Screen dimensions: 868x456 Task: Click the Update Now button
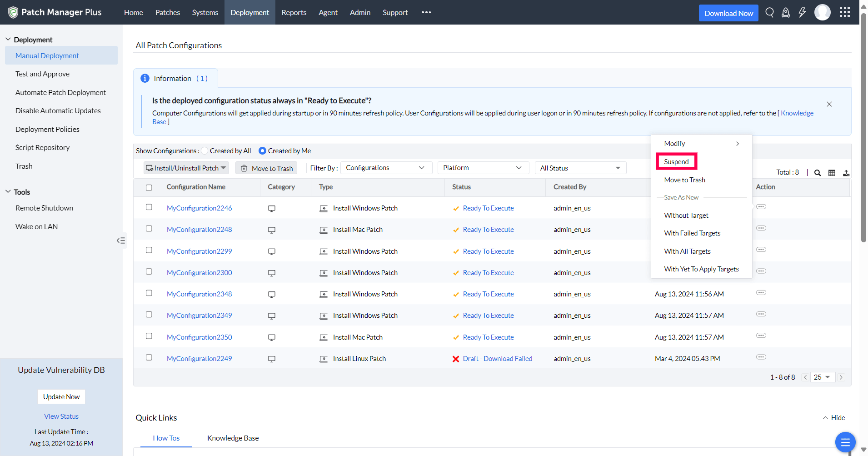[61, 396]
